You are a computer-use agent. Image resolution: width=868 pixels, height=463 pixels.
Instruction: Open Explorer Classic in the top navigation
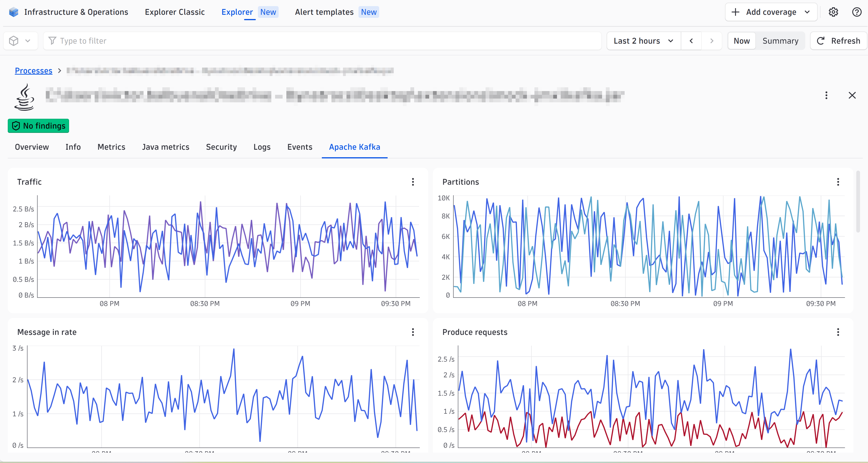point(175,12)
